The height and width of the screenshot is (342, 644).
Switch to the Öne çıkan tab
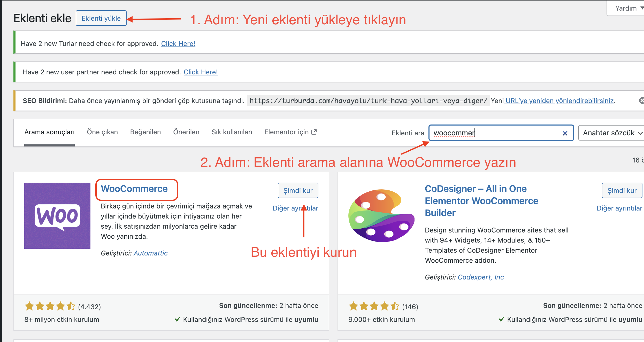pos(102,132)
